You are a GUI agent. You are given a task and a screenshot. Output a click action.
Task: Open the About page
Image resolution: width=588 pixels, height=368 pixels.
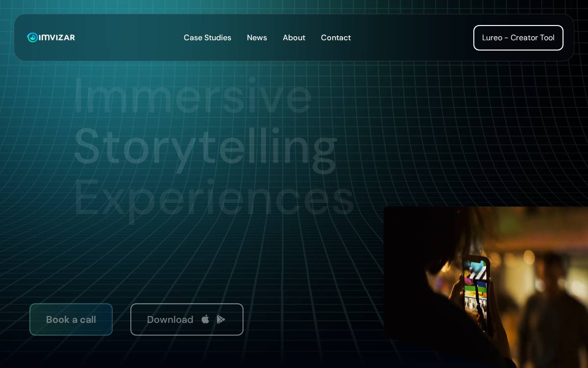(294, 38)
